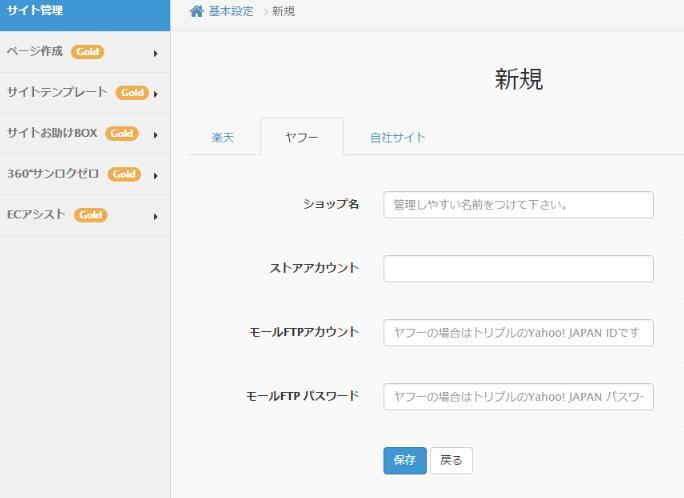Click the 新規 page heading
Screen dimensions: 684x498
519,79
